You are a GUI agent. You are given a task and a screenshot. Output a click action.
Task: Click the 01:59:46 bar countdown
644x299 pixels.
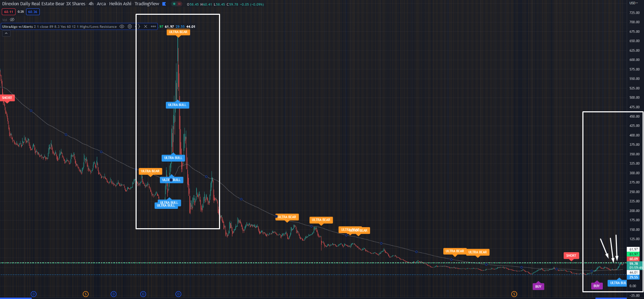pyautogui.click(x=636, y=268)
